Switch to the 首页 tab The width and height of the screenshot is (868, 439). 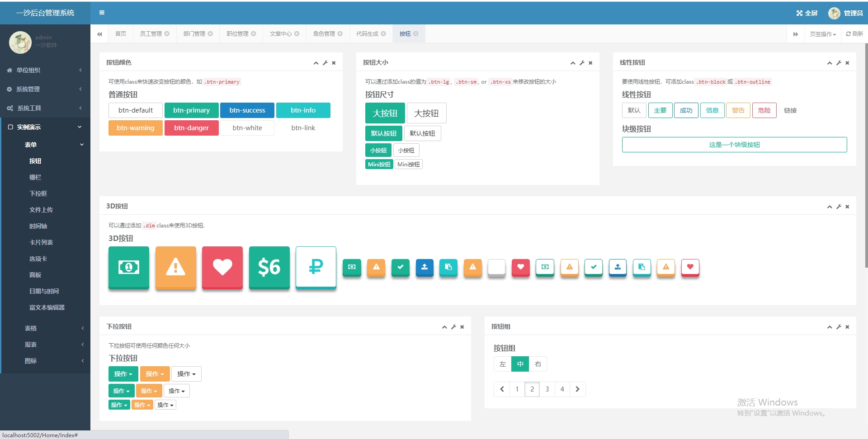click(120, 33)
